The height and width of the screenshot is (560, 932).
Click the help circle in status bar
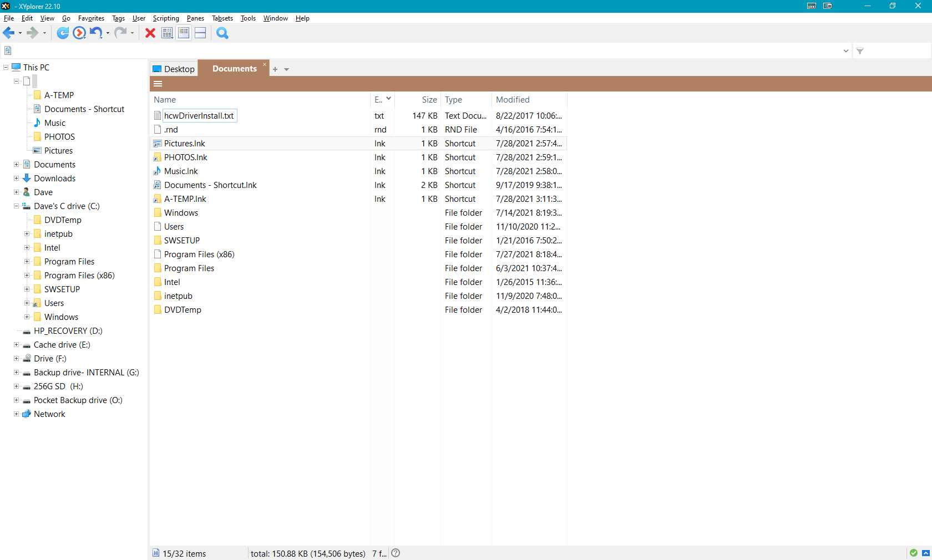pos(396,553)
